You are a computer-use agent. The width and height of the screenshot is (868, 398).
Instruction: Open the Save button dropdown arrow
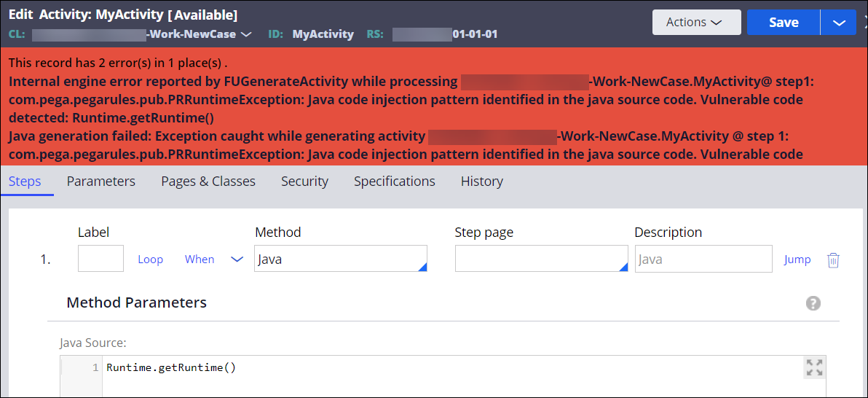(840, 23)
